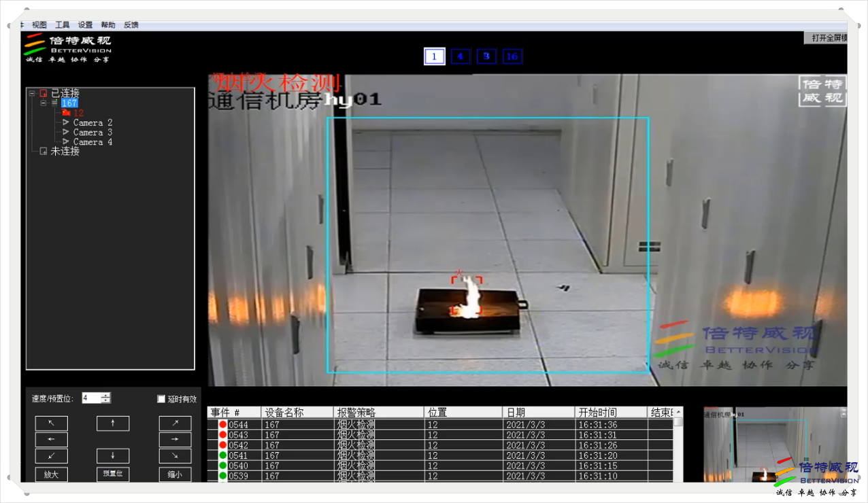Select event row 0540
Screen dimensions: 868x503
click(440, 466)
